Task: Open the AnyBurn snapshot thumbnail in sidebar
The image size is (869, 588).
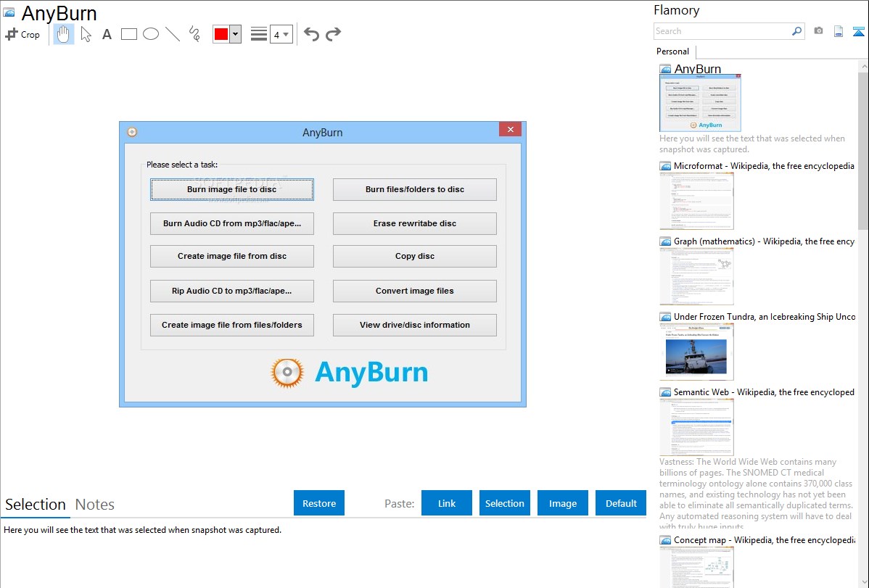Action: tap(700, 103)
